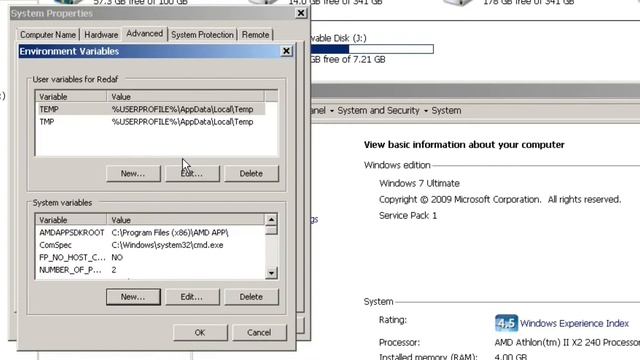Viewport: 640px width, 360px height.
Task: Click C:\Windows\system32\cmd.exe value
Action: tap(167, 245)
